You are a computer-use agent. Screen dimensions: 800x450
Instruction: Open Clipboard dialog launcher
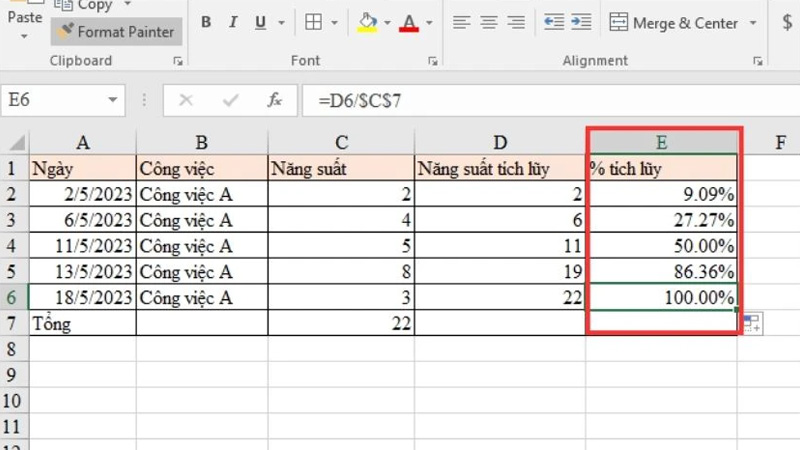click(x=178, y=61)
